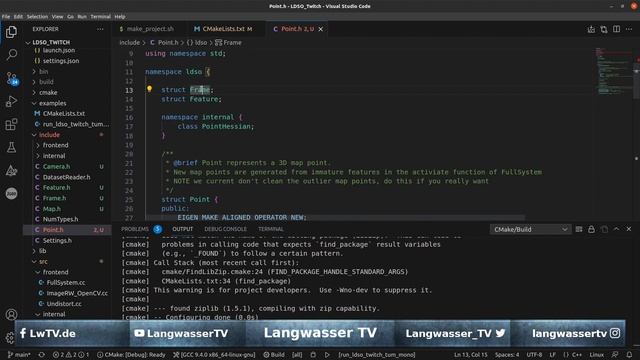The height and width of the screenshot is (360, 640).
Task: Open the Explorer view in activity bar
Action: [11, 32]
